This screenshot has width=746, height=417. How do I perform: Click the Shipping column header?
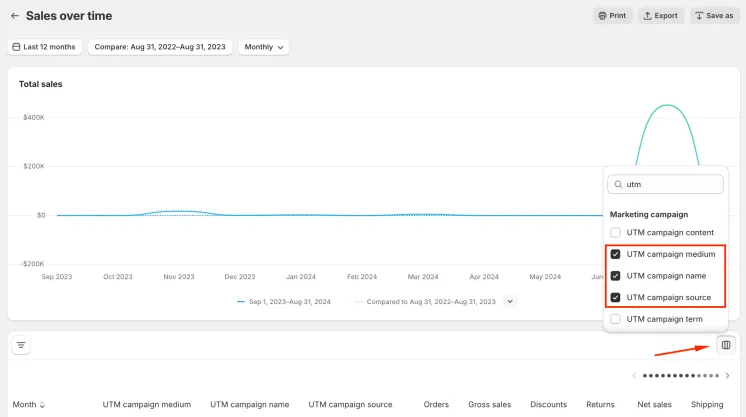pyautogui.click(x=707, y=405)
